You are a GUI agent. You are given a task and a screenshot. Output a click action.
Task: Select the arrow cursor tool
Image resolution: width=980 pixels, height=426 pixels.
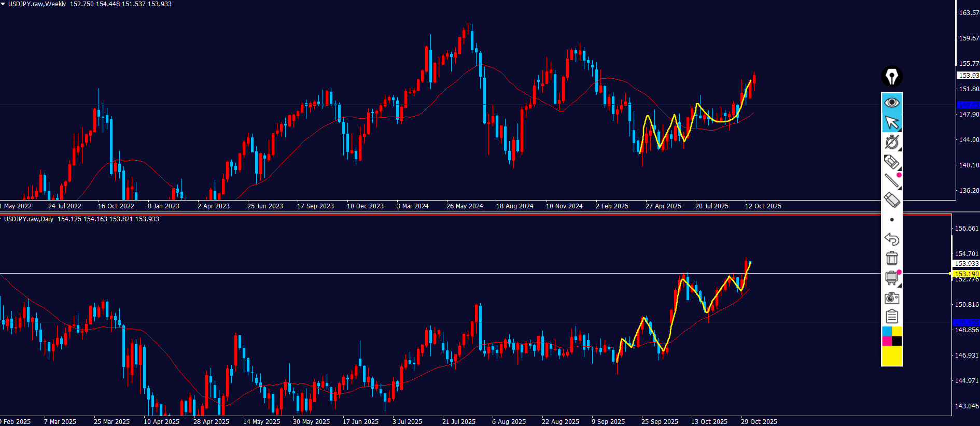coord(891,122)
